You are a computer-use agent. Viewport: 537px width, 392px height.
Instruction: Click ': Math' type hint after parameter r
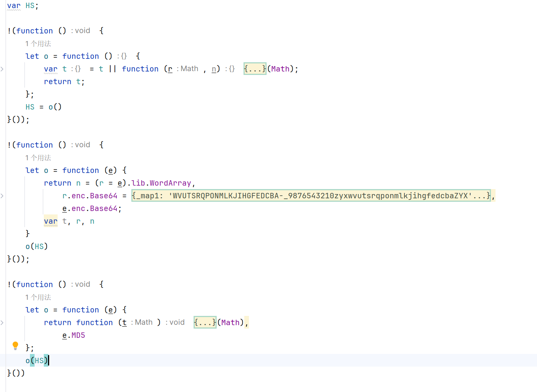coord(187,69)
